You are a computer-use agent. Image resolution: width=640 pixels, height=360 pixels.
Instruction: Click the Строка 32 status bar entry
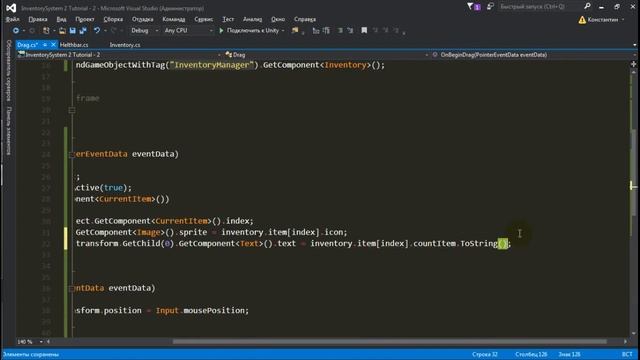pyautogui.click(x=484, y=354)
